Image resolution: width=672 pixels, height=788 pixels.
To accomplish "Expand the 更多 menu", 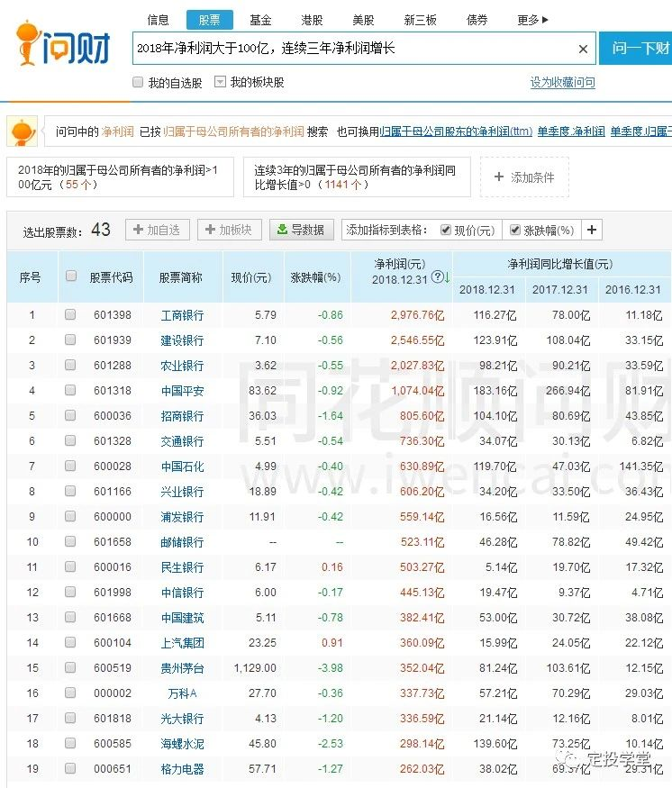I will point(532,20).
